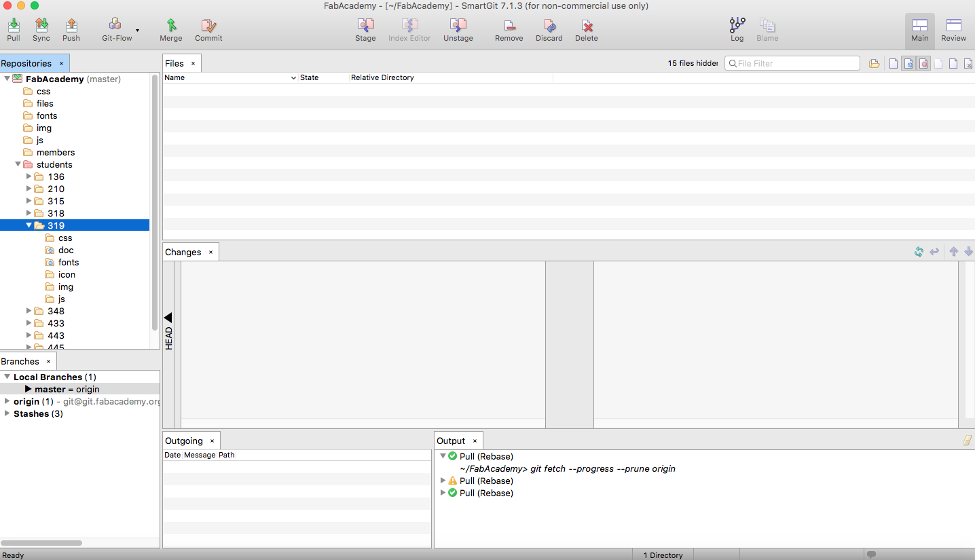
Task: Select the icon folder under 319
Action: [x=67, y=274]
